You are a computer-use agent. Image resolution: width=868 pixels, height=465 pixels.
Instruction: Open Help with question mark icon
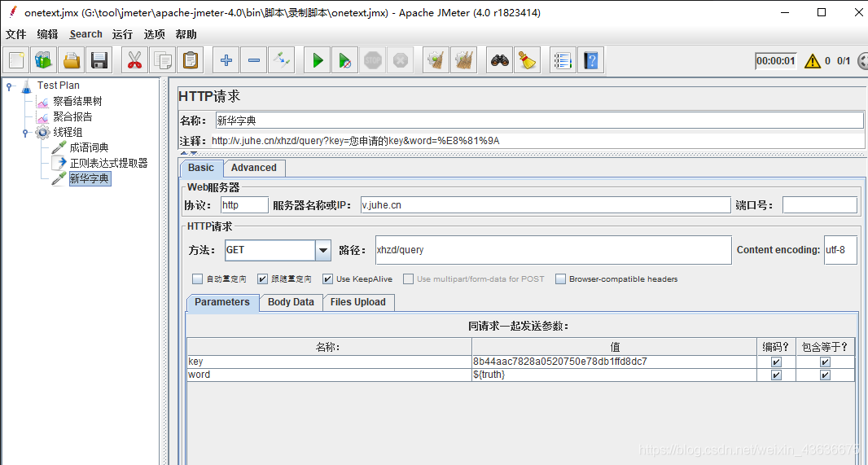tap(590, 59)
